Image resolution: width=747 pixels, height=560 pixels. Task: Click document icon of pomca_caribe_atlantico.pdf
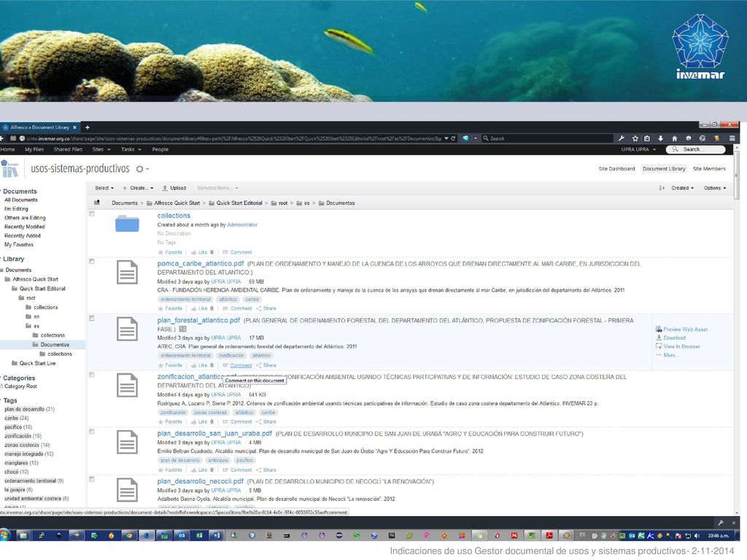click(127, 273)
